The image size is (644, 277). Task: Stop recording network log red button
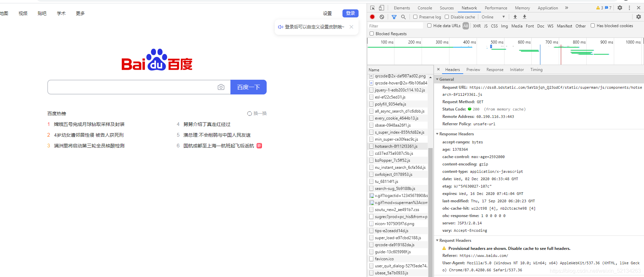point(372,17)
